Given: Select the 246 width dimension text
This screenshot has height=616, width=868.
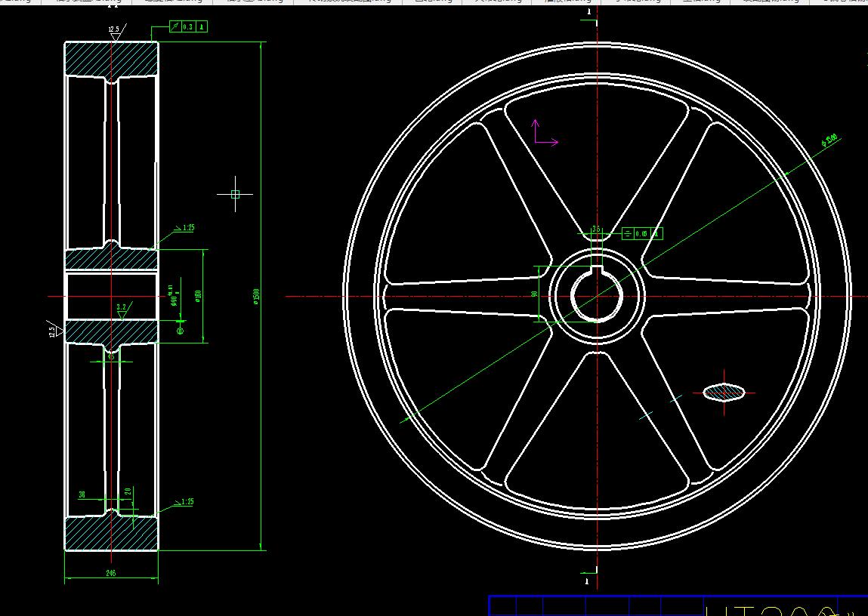Looking at the screenshot, I should click(x=111, y=574).
